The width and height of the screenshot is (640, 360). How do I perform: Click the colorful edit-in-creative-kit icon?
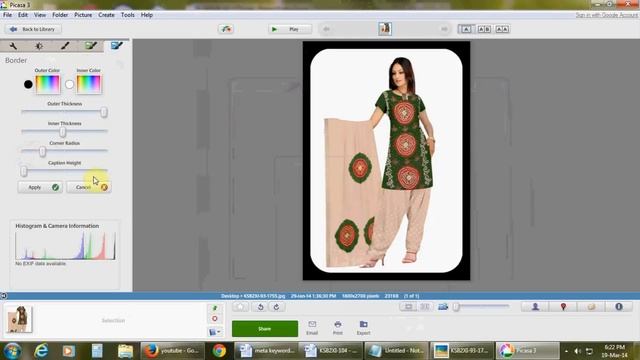(x=226, y=29)
